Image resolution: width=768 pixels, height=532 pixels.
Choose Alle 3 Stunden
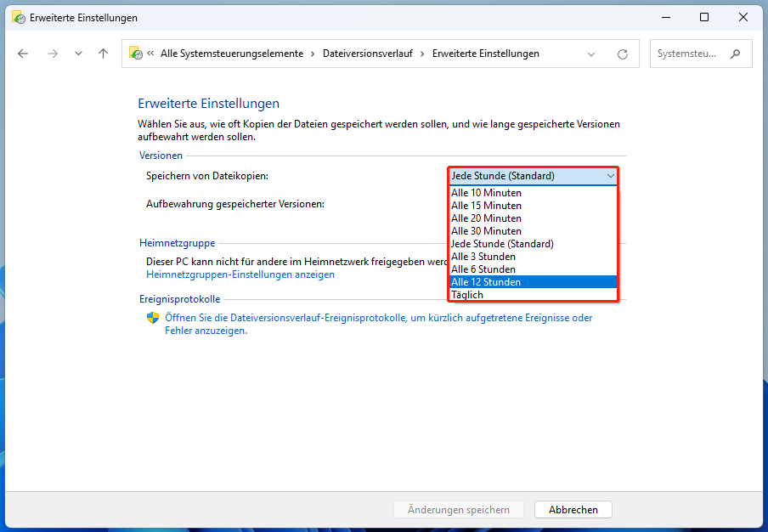click(533, 256)
